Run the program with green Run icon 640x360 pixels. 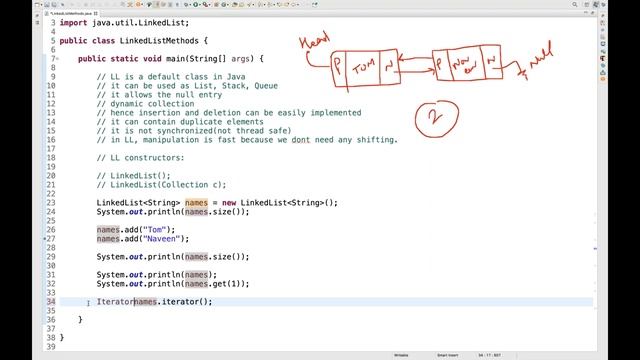(x=195, y=4)
